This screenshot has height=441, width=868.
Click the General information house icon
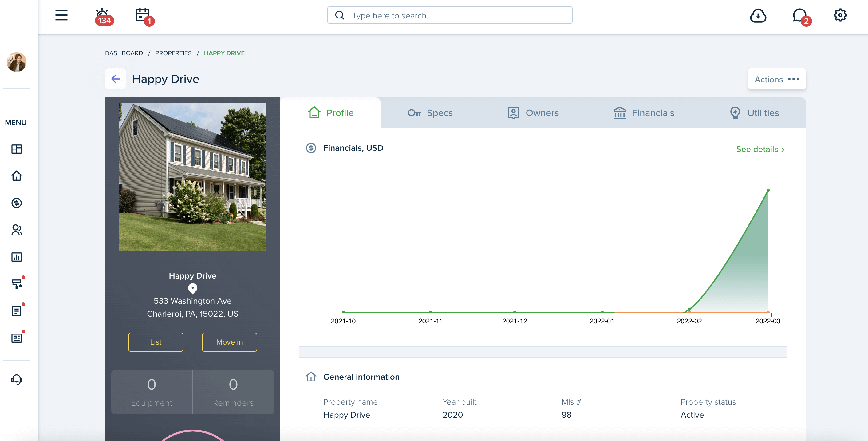(311, 377)
